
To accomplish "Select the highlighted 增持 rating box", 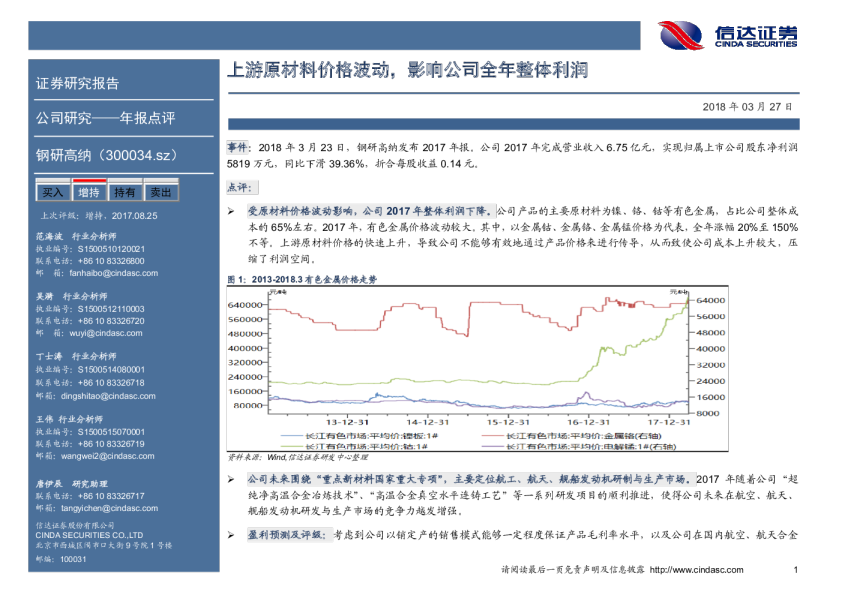I will (x=89, y=192).
